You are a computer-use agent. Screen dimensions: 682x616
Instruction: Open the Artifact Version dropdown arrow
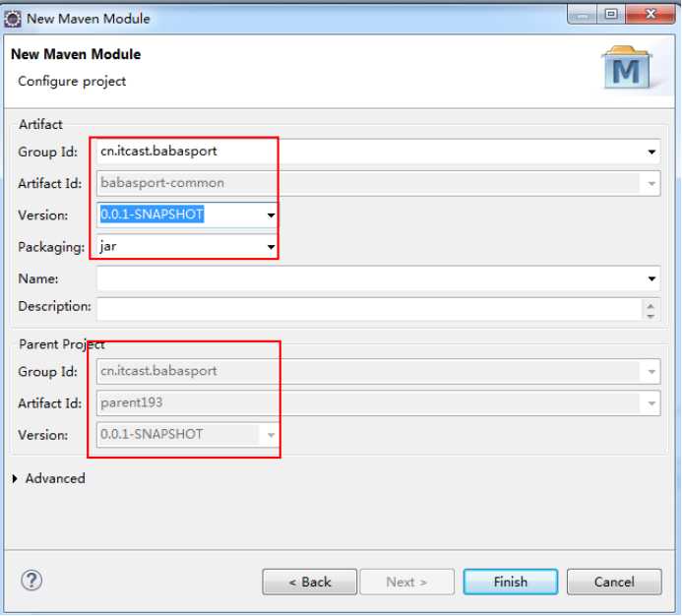[271, 216]
